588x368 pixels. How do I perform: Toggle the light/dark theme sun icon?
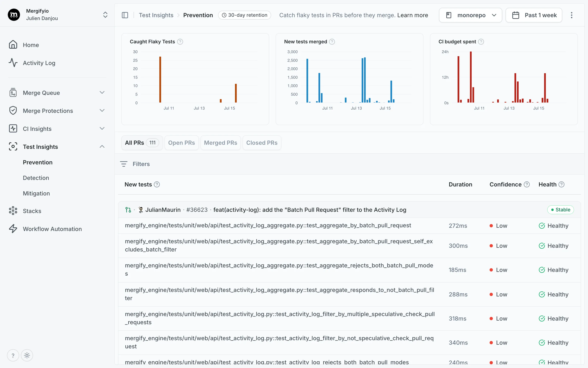(x=27, y=356)
